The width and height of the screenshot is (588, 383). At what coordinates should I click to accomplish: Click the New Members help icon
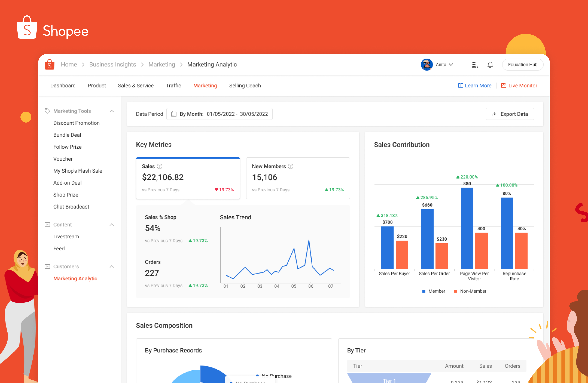290,166
